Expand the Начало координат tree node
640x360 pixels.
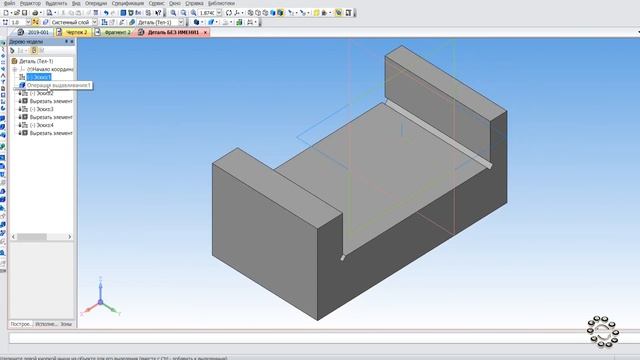point(15,69)
